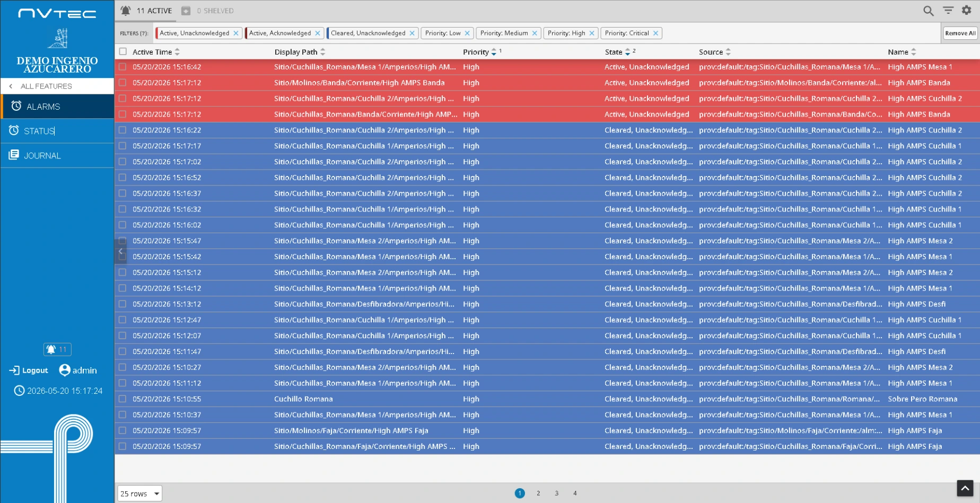Click the shelved alarms icon

pos(186,11)
